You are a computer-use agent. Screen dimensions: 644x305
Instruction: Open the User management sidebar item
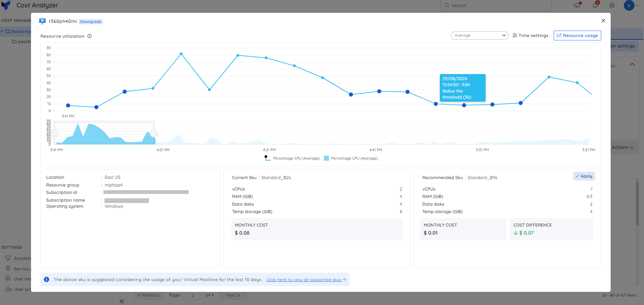pos(19,279)
